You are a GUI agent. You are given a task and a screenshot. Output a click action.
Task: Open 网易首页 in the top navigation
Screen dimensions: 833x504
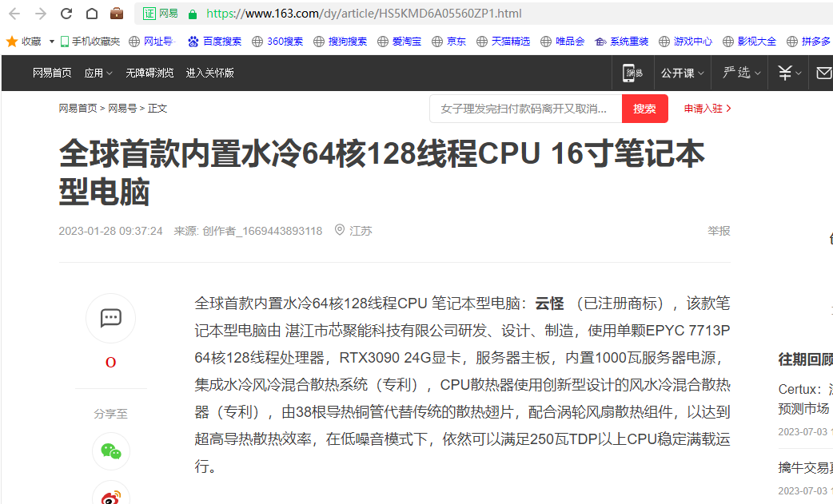point(52,73)
